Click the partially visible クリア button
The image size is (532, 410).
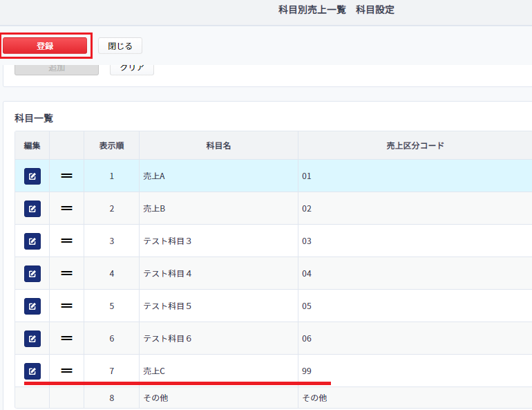(132, 69)
